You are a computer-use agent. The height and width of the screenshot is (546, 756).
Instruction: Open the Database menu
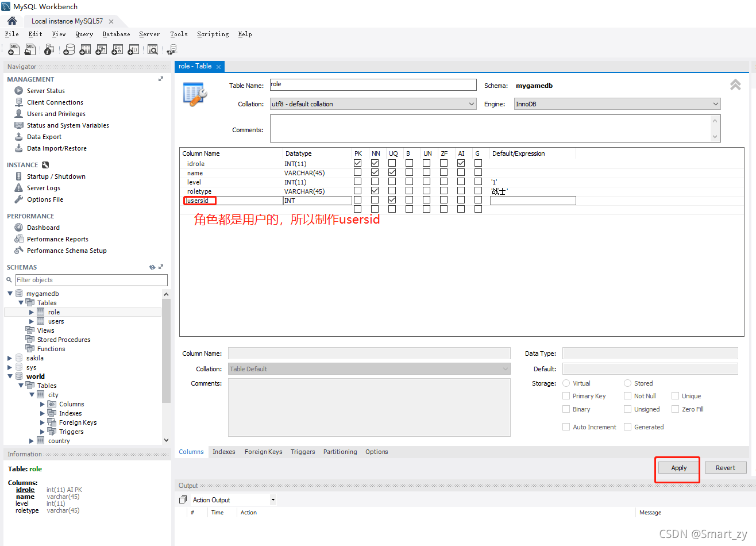point(116,34)
